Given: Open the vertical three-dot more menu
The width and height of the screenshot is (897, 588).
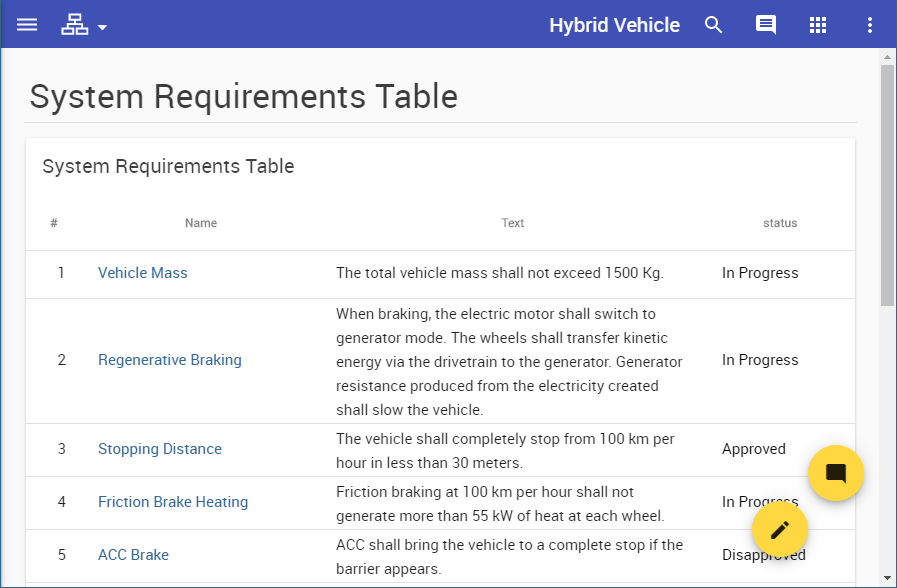Looking at the screenshot, I should tap(870, 25).
